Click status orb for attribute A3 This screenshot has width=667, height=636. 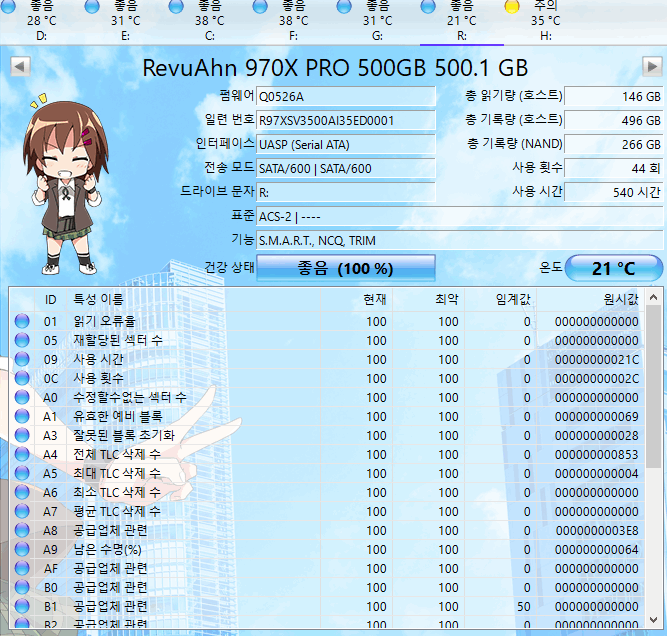click(22, 435)
